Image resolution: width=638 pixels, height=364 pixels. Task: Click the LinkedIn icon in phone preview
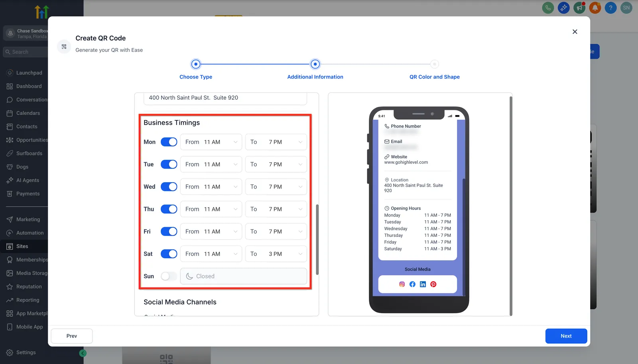click(x=423, y=284)
